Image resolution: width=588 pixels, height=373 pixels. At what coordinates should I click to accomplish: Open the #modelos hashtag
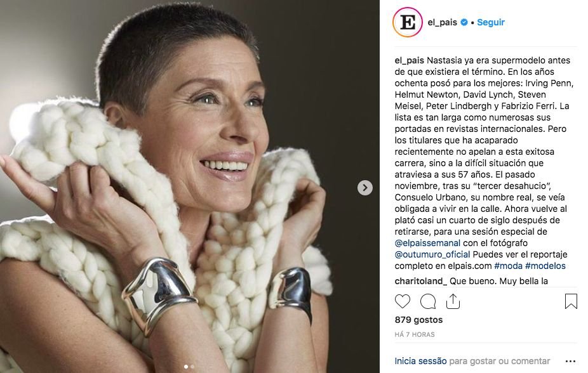pos(545,266)
